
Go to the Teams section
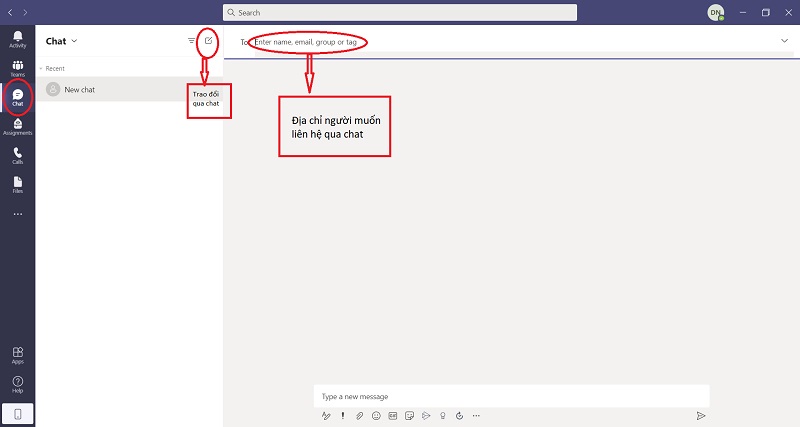tap(17, 67)
